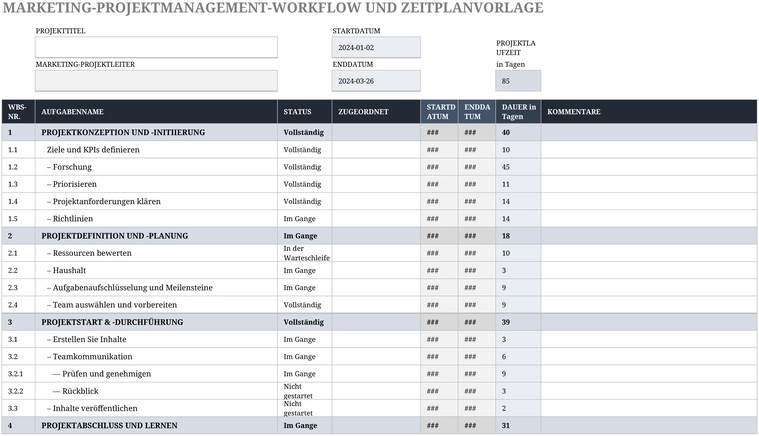Image resolution: width=759 pixels, height=436 pixels.
Task: Click WBS number 3.2.2
Action: pos(18,391)
